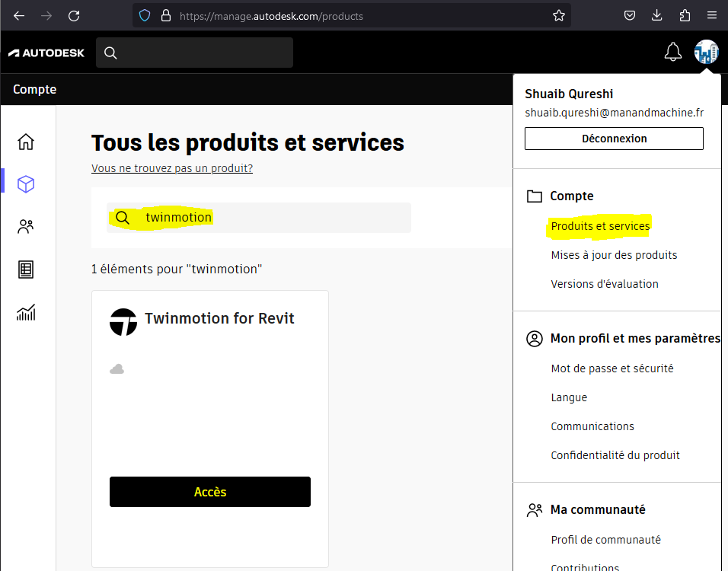Click the Autodesk logo
728x571 pixels.
(46, 53)
